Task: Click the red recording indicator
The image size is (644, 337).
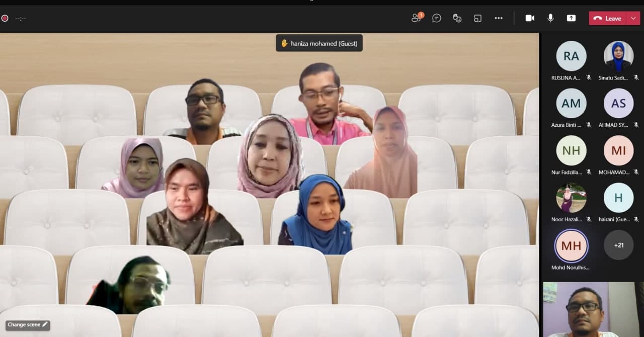Action: click(x=5, y=18)
